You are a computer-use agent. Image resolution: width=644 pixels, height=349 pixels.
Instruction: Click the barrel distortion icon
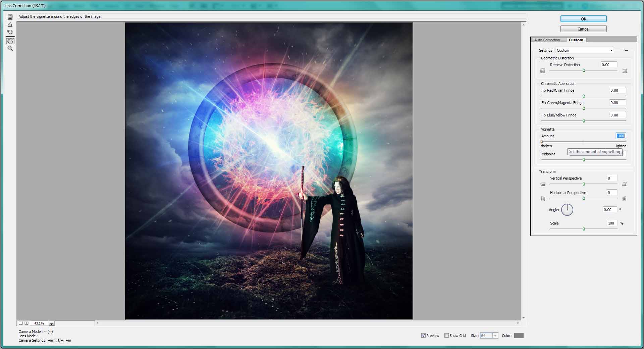tap(543, 71)
